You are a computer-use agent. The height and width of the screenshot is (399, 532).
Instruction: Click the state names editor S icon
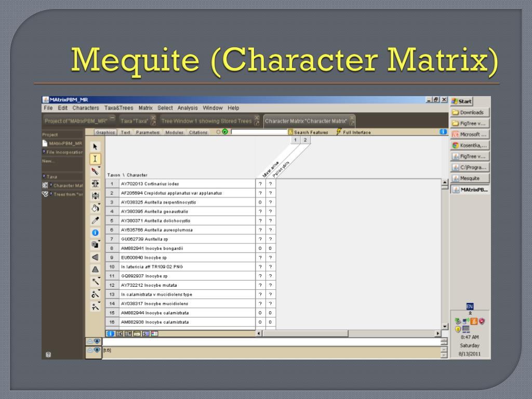[x=145, y=334]
